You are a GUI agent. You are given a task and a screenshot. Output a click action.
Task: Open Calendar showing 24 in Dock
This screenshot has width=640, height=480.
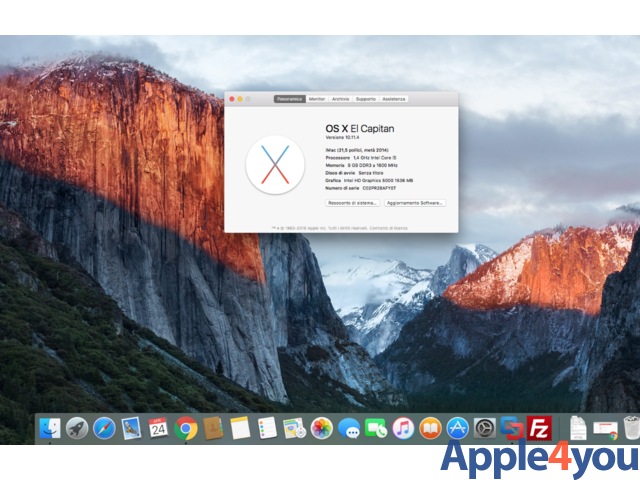pos(158,428)
